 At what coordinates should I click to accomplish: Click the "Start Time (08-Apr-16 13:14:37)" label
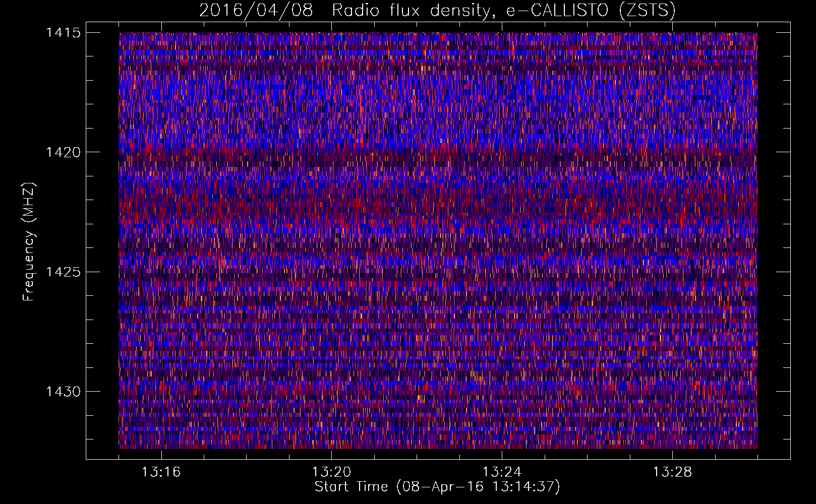point(437,487)
